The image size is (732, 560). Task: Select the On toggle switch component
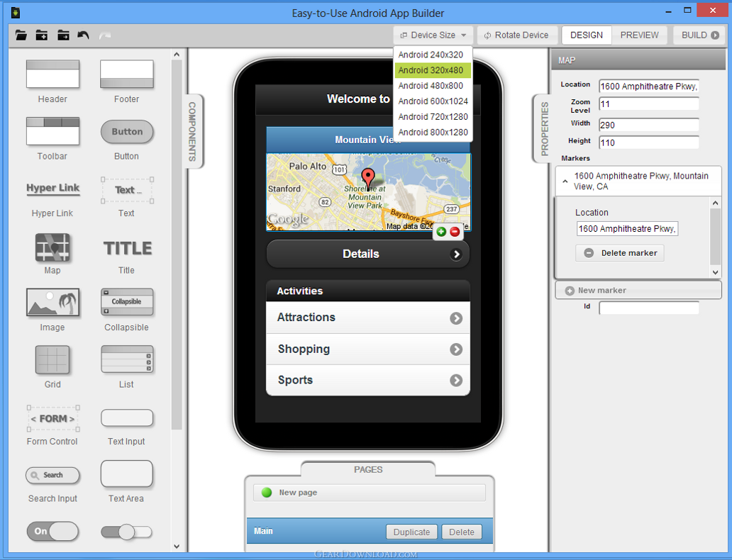tap(52, 531)
